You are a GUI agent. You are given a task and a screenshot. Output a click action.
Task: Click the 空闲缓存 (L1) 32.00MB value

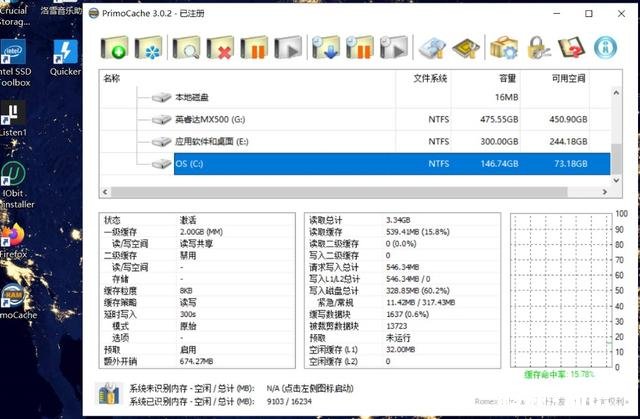pos(400,349)
